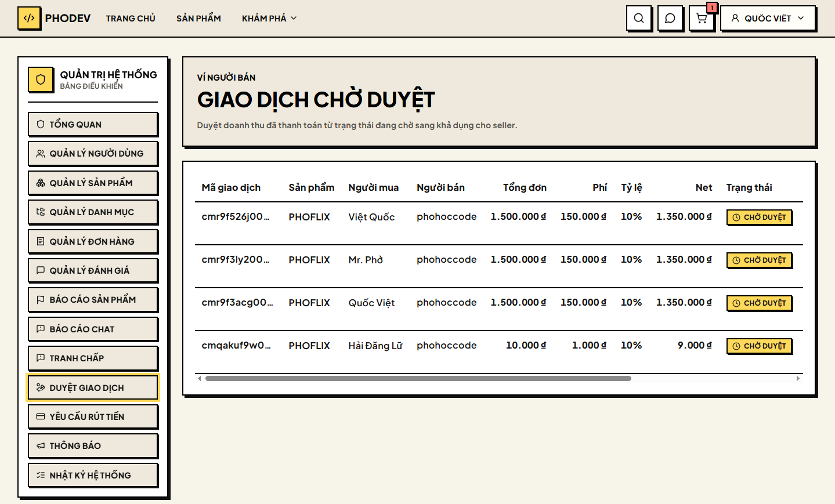835x504 pixels.
Task: Go to Trang chủ in navbar
Action: click(x=131, y=19)
